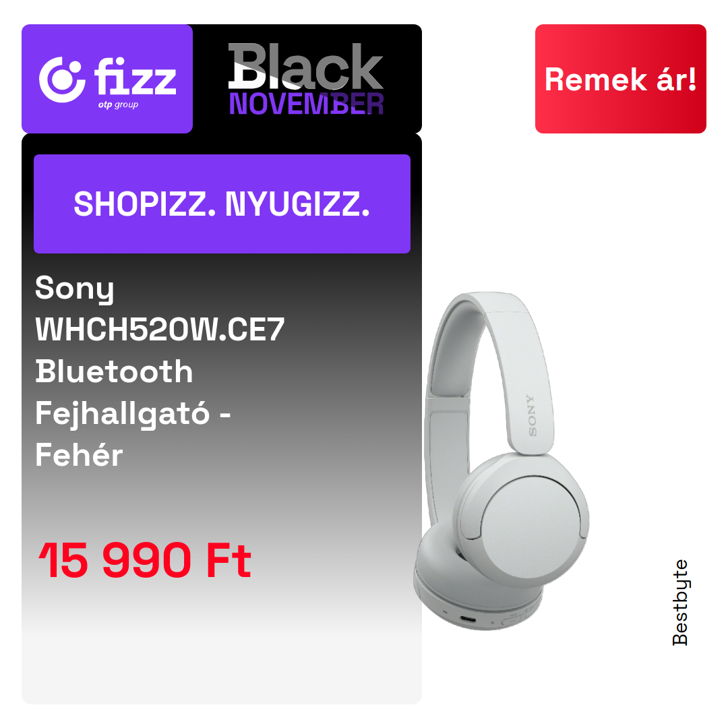Click the fizz circular logo icon

[x=62, y=80]
